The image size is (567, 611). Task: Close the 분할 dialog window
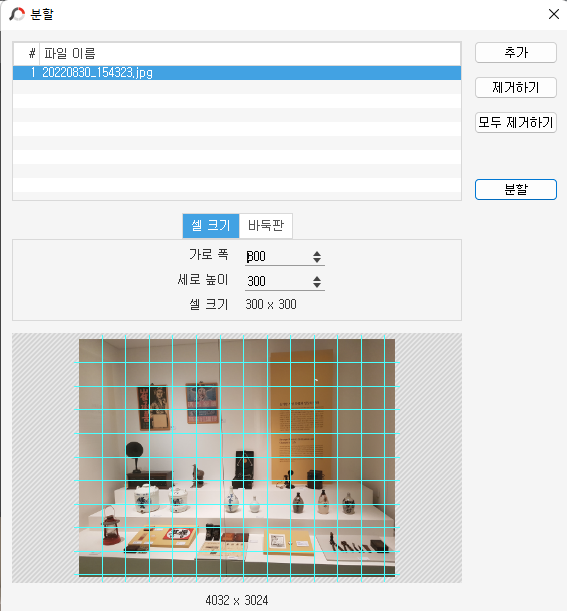[x=553, y=14]
